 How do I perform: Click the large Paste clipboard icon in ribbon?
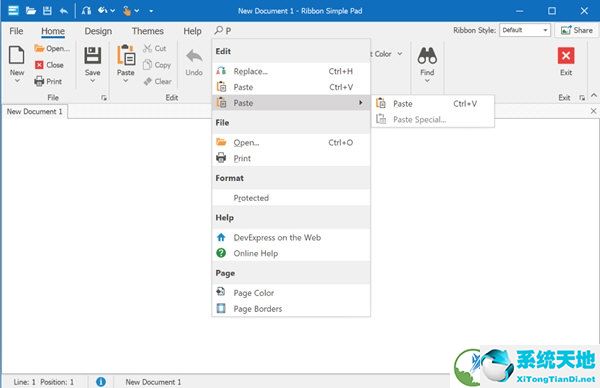click(126, 55)
